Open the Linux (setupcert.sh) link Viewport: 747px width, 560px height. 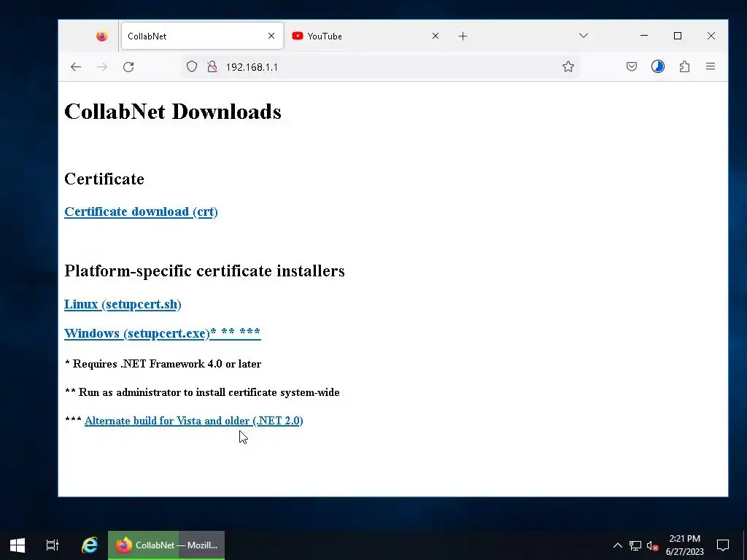[123, 304]
